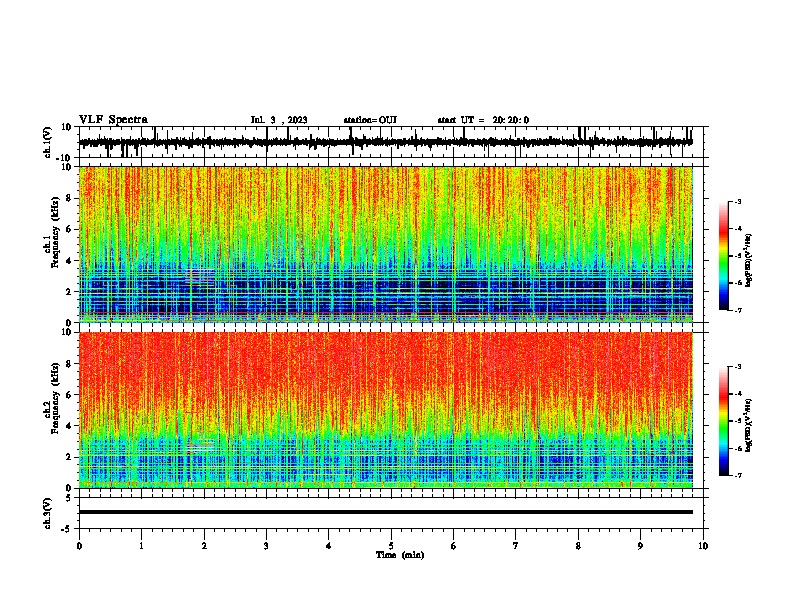Click the ch.2 color bar log(PSD) label

pyautogui.click(x=749, y=425)
